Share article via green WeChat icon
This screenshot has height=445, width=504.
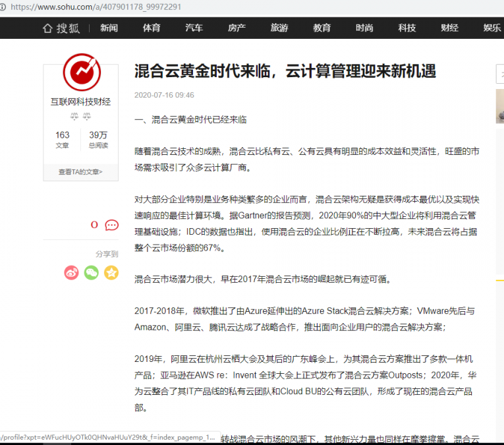pos(92,272)
